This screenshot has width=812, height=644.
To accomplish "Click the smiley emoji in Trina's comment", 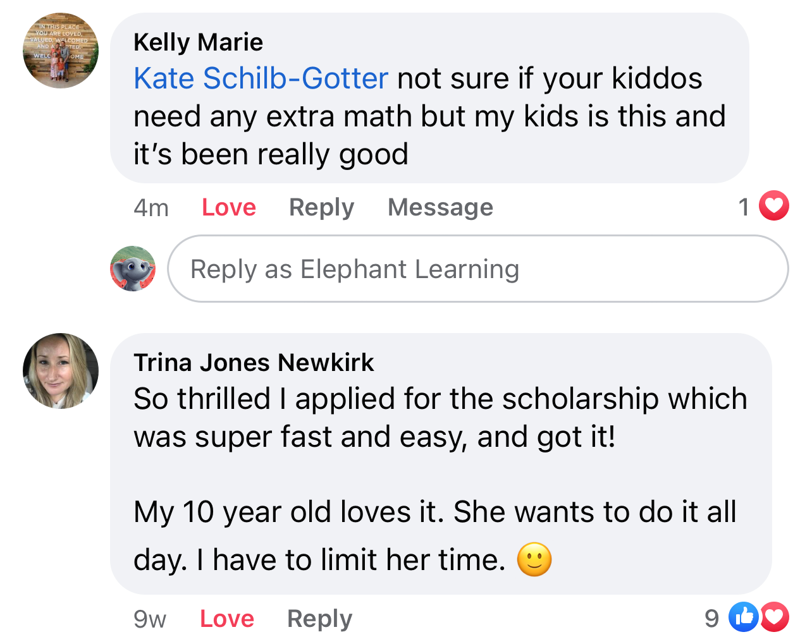I will click(534, 560).
